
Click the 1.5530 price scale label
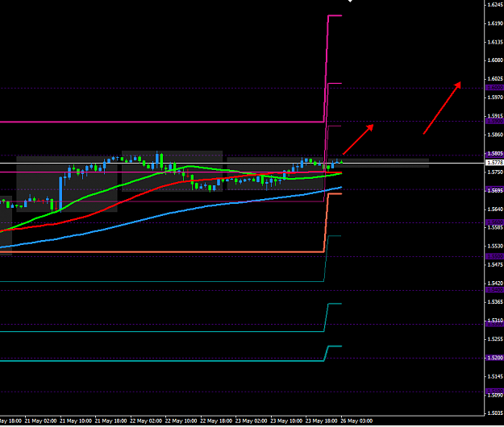(x=495, y=246)
